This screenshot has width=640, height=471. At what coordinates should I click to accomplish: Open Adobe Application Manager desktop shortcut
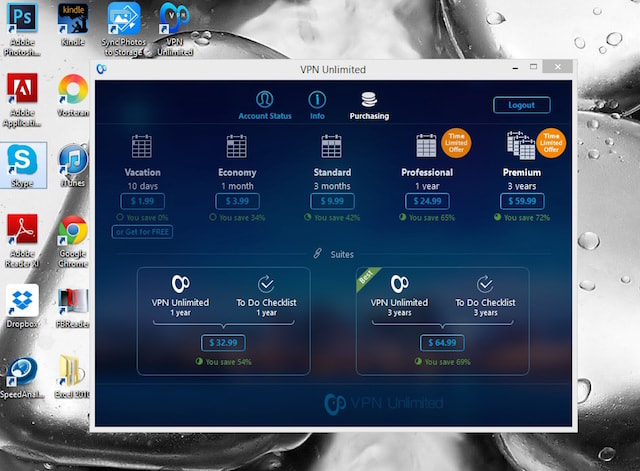pos(22,100)
